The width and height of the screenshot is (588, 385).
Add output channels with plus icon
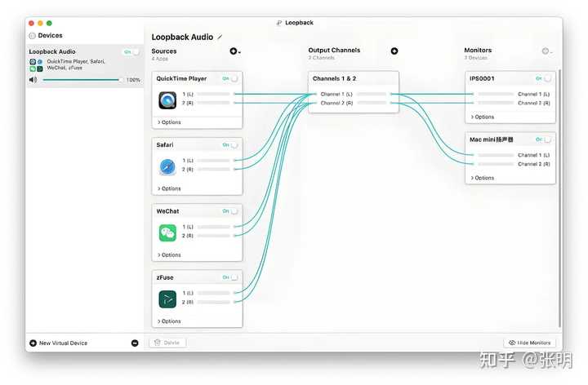[394, 51]
